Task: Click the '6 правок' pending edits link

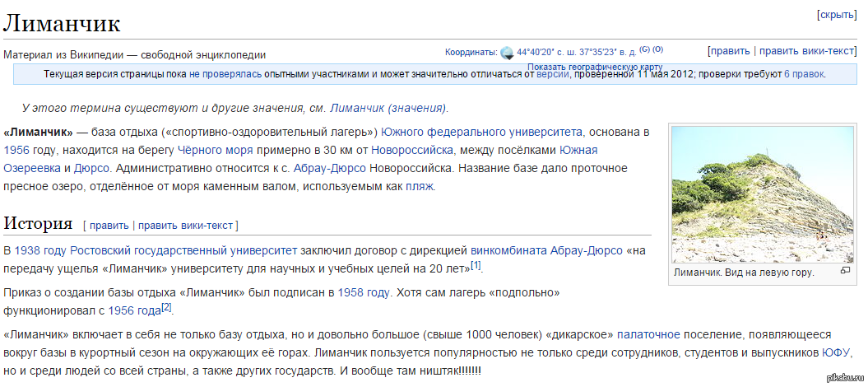Action: coord(804,74)
